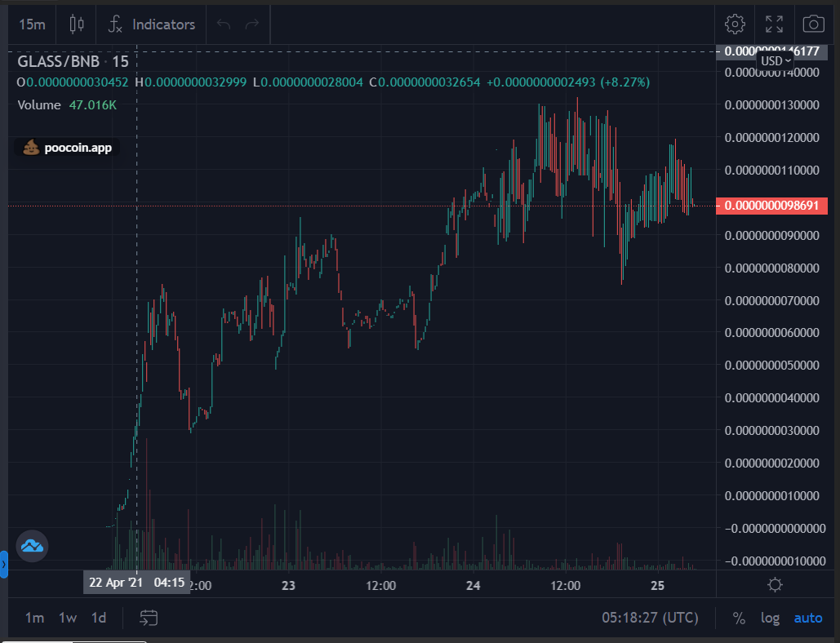Redo the last chart action
Viewport: 840px width, 643px height.
coord(251,24)
